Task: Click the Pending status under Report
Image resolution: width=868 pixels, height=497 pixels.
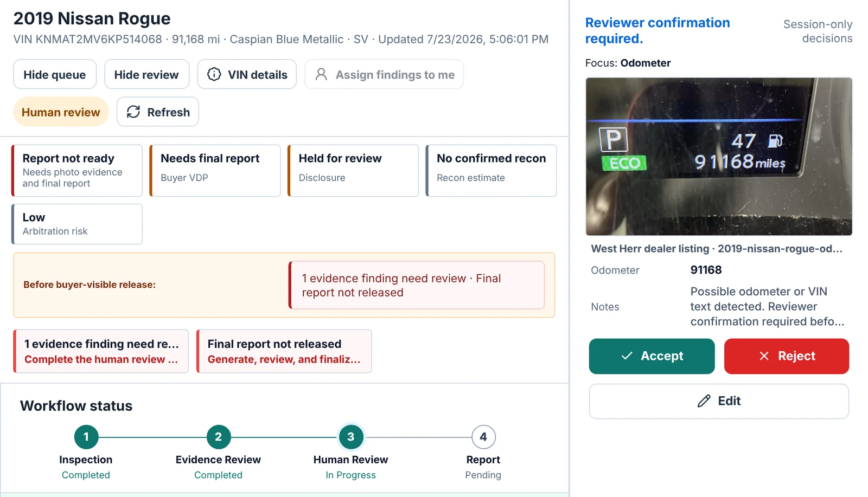Action: pos(483,475)
